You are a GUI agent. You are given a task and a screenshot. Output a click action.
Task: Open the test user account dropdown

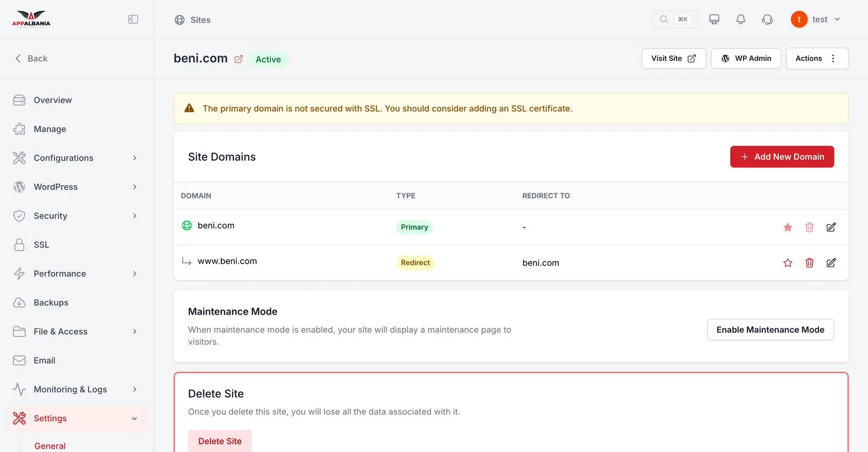pos(815,20)
